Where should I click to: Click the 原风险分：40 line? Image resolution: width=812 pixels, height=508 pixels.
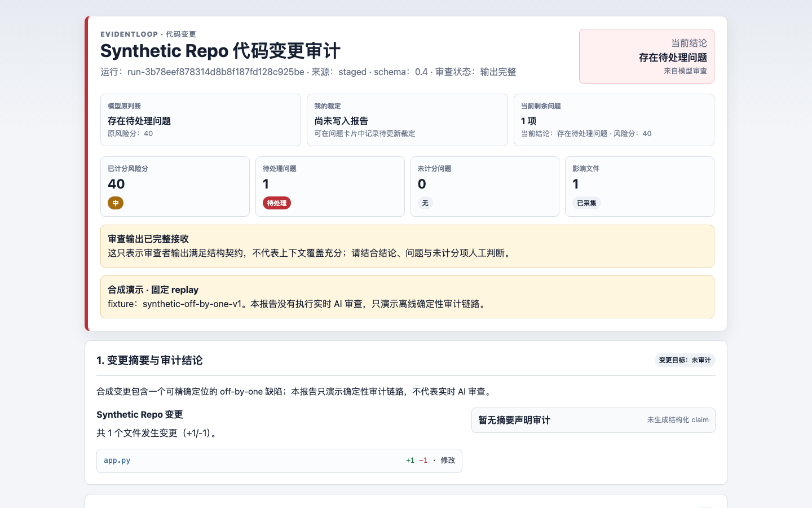pyautogui.click(x=130, y=134)
